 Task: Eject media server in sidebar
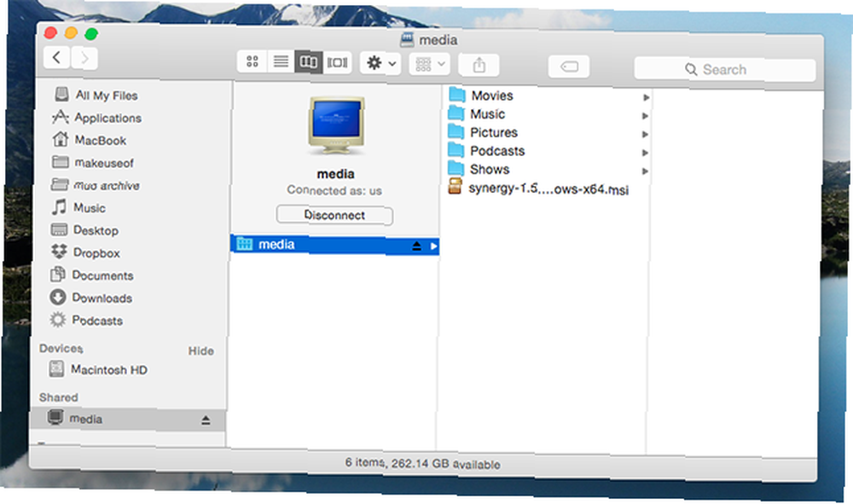206,420
